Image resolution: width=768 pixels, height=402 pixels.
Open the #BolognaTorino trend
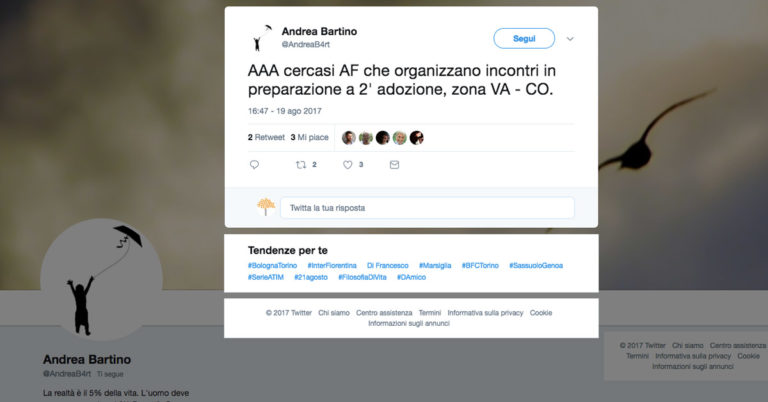click(x=272, y=265)
